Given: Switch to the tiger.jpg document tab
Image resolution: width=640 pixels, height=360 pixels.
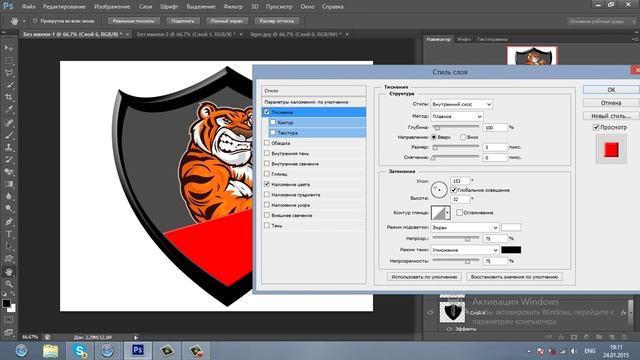Looking at the screenshot, I should [296, 34].
